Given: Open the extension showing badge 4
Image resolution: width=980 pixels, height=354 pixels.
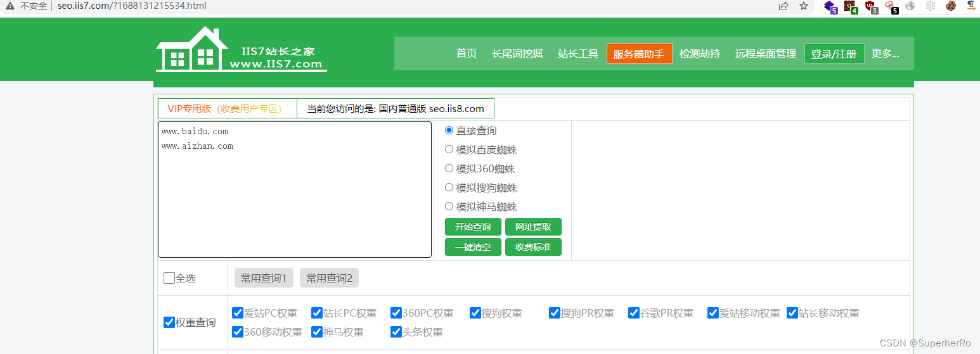Looking at the screenshot, I should (850, 6).
